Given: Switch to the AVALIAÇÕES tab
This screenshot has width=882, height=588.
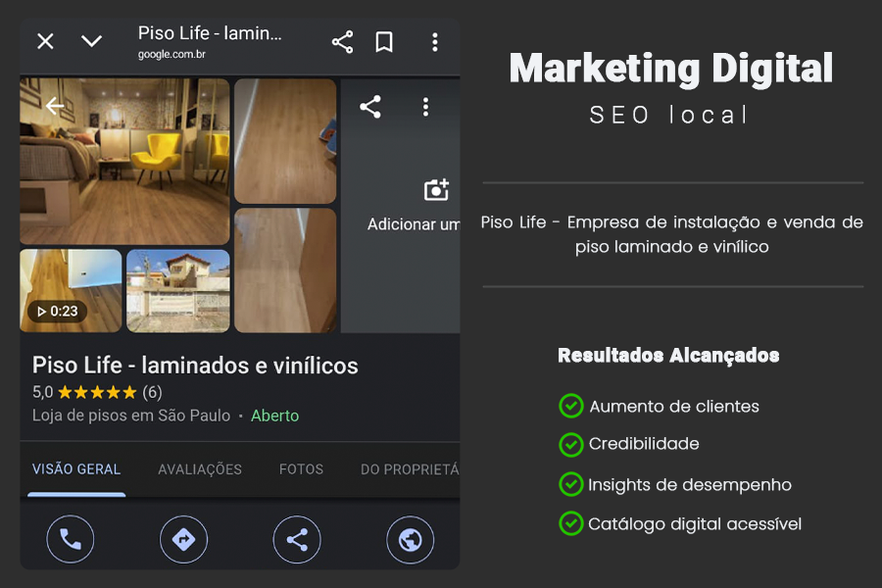Looking at the screenshot, I should point(200,469).
